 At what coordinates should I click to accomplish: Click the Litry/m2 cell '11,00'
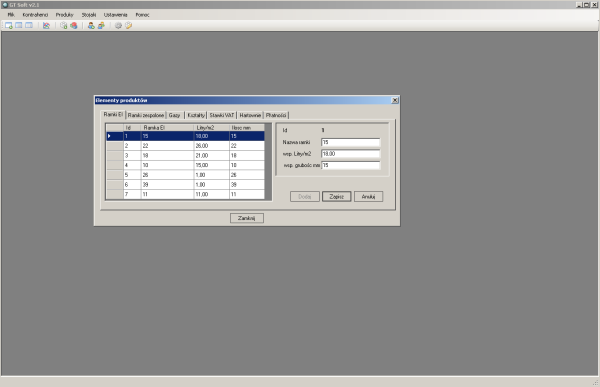(x=212, y=194)
